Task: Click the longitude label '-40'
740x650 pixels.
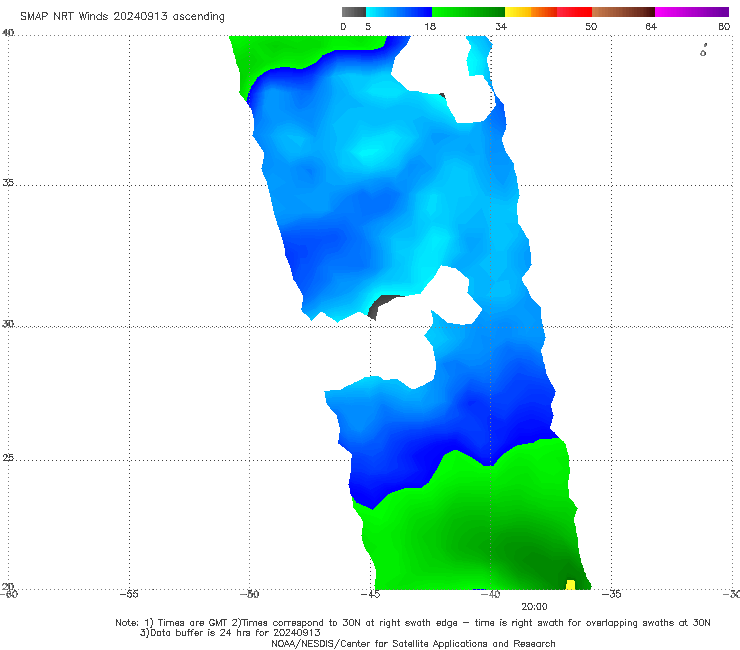Action: pyautogui.click(x=490, y=594)
